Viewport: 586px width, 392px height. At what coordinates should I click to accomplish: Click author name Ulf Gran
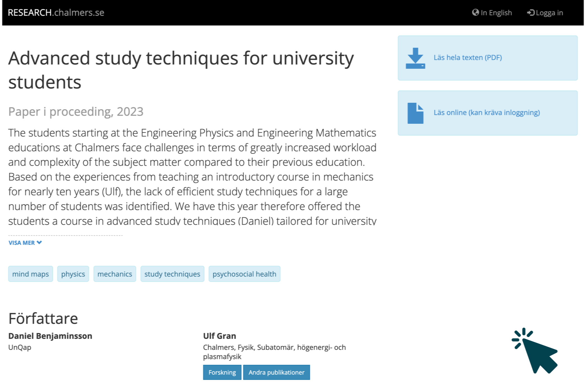(219, 336)
